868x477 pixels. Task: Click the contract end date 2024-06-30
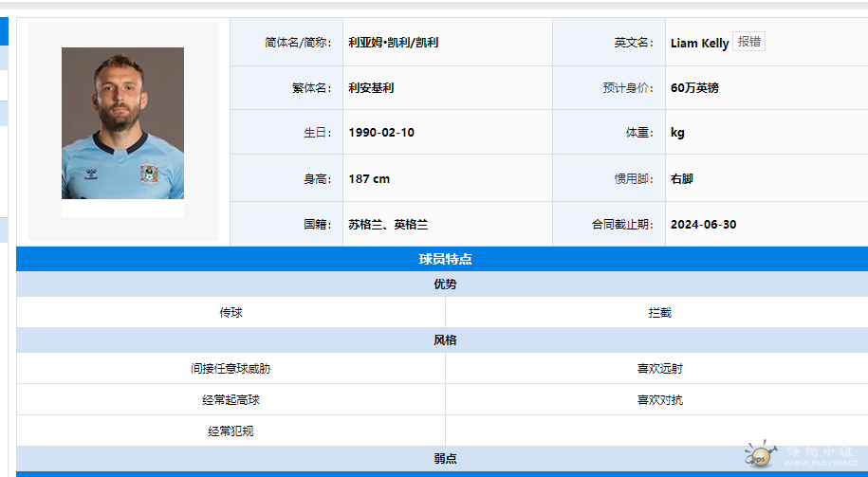click(x=703, y=225)
